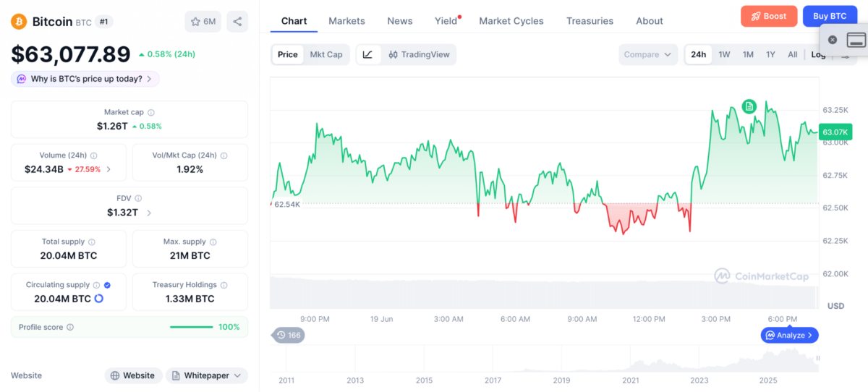Click the $24.34B volume value
This screenshot has width=868, height=392.
point(44,169)
